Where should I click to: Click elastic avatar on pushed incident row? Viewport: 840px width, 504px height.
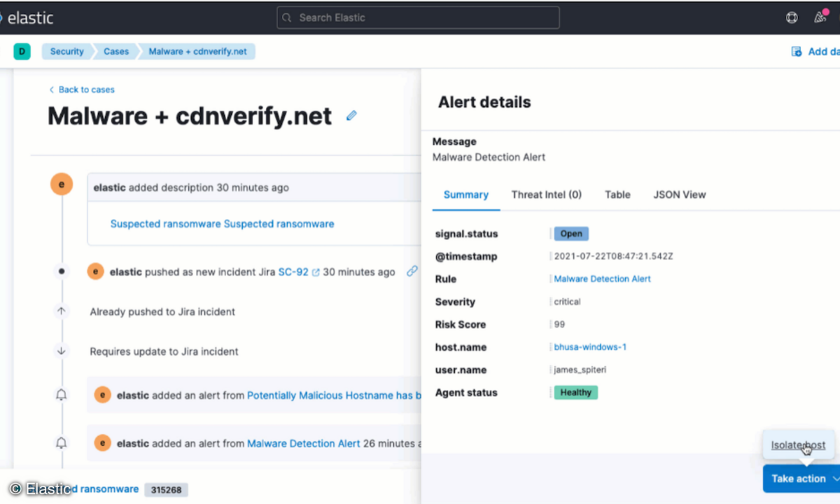click(x=96, y=272)
